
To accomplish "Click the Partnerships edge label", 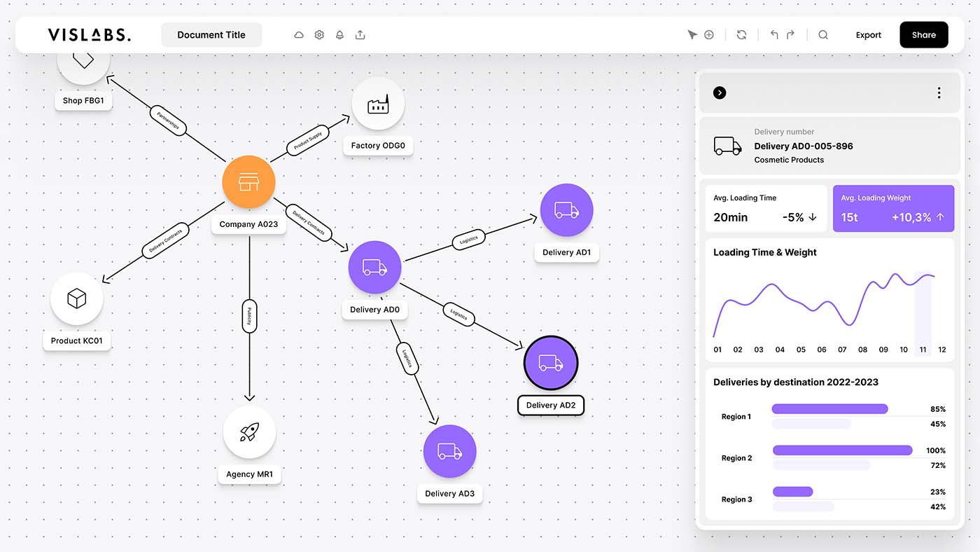I will point(168,119).
